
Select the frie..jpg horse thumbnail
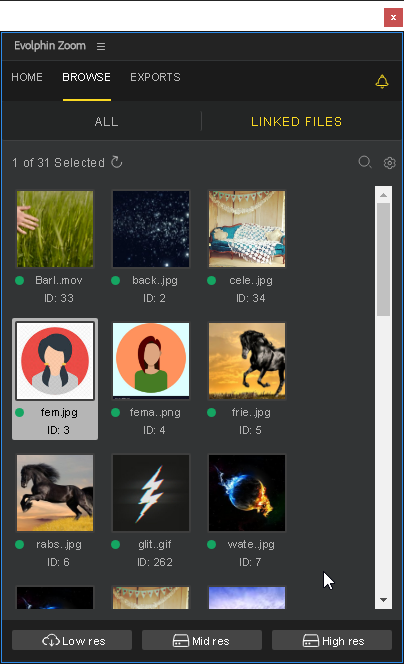(247, 361)
